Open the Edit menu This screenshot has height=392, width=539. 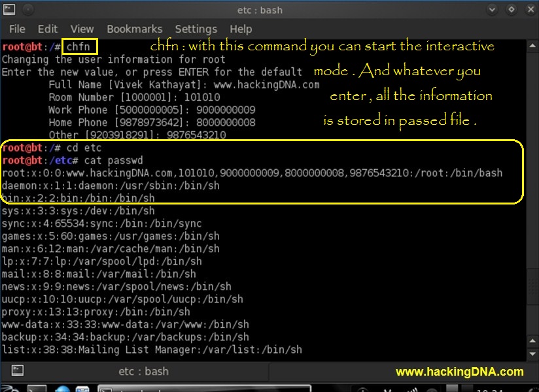click(47, 29)
